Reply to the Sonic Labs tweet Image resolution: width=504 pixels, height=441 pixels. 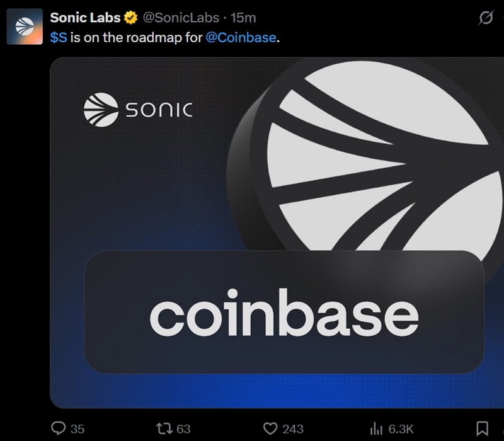pyautogui.click(x=59, y=428)
